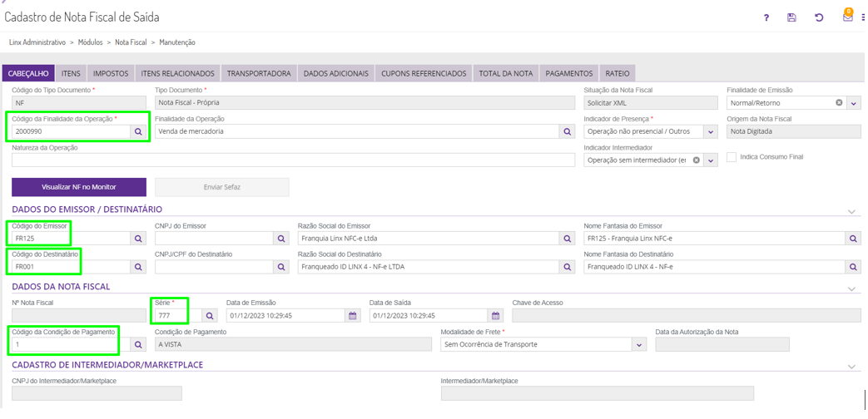Viewport: 868px width, 419px height.
Task: Open the notifications envelope icon
Action: (x=847, y=17)
